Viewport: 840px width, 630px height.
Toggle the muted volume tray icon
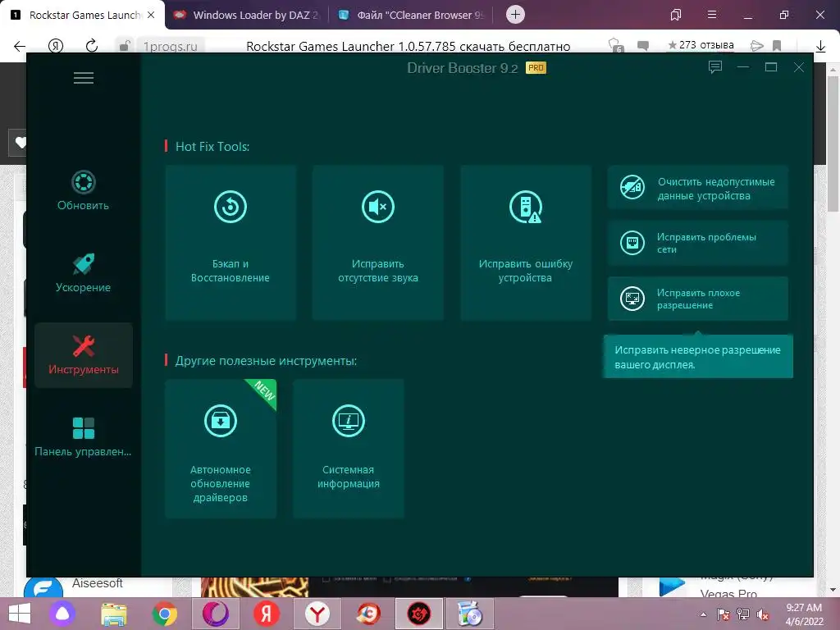click(763, 614)
